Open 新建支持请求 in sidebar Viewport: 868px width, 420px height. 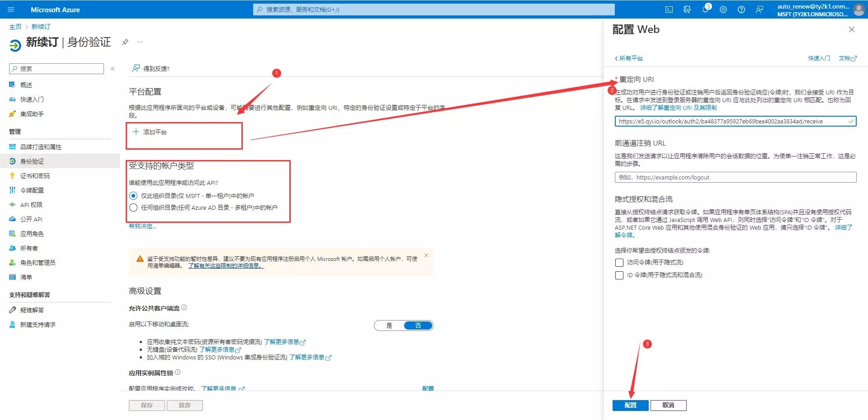[38, 325]
